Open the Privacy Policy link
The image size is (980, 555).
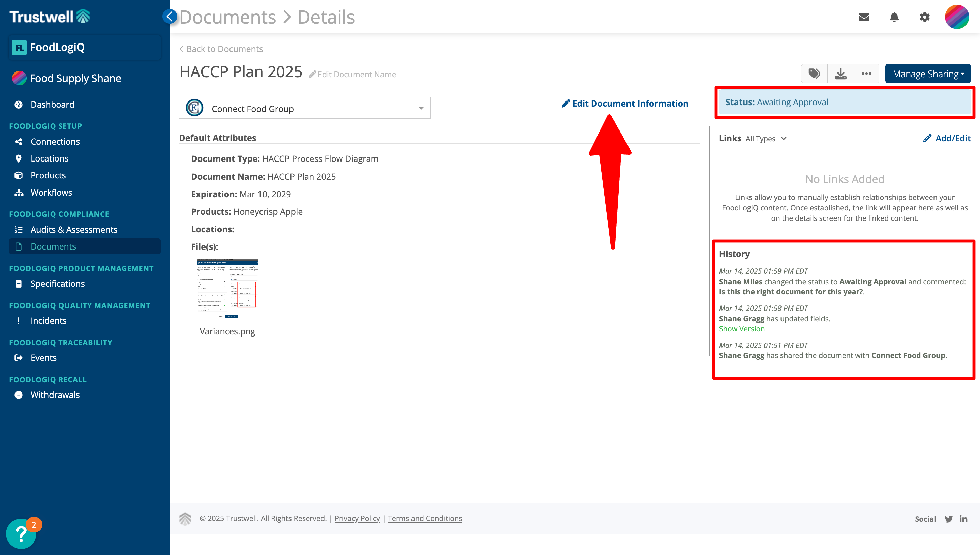(357, 518)
